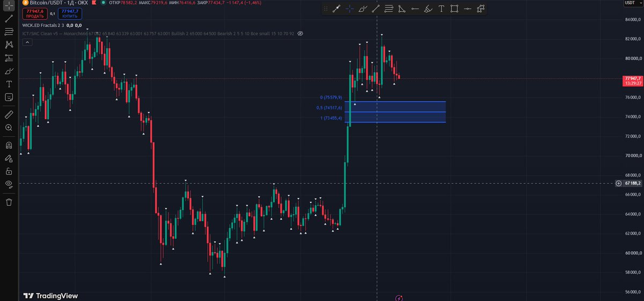Image resolution: width=644 pixels, height=301 pixels.
Task: Select crosshair tool in floating toolbar
Action: pos(349,9)
